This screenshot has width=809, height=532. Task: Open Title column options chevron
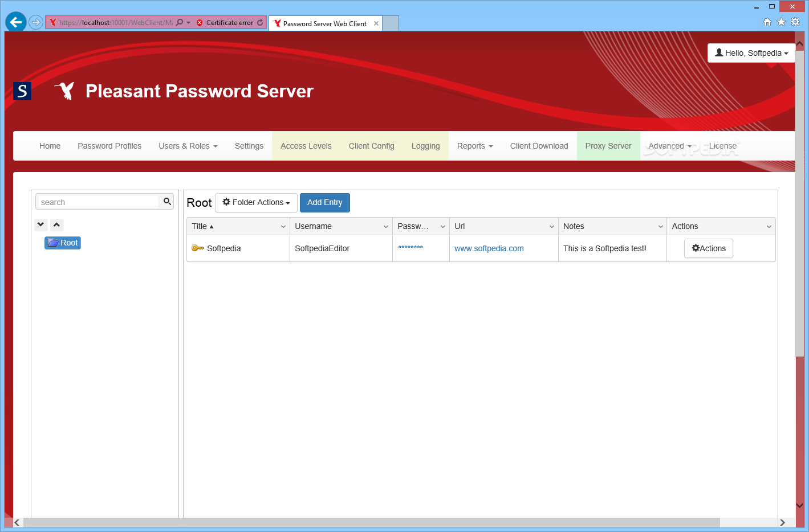coord(283,226)
